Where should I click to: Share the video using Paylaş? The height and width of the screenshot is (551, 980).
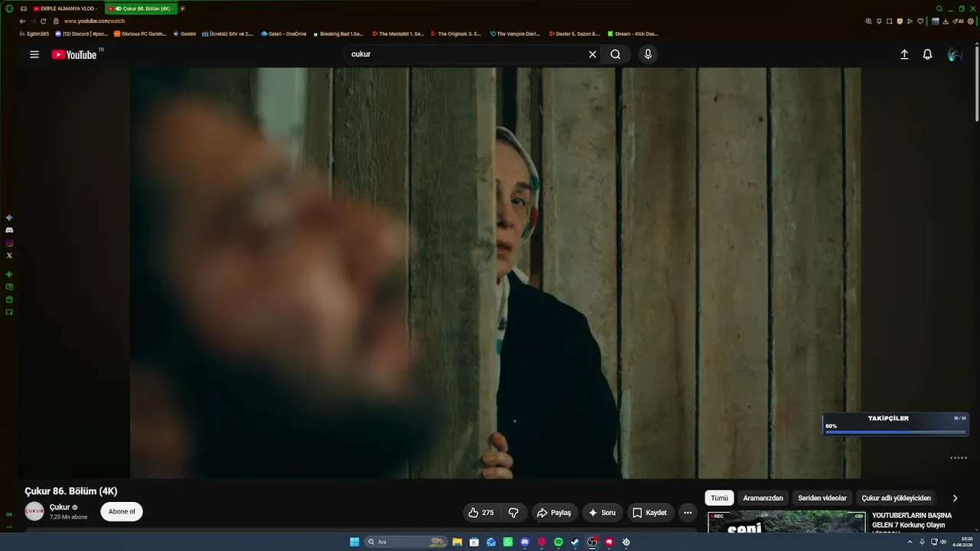554,513
